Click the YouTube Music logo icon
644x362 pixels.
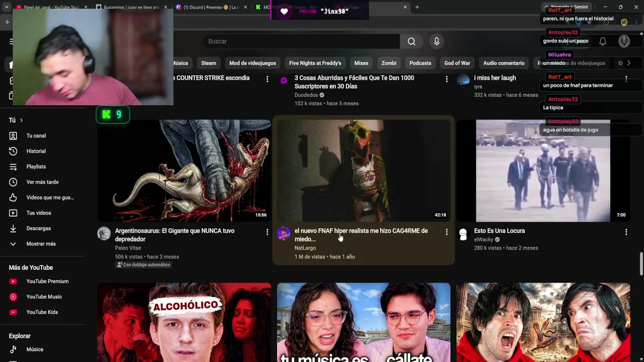point(13,297)
